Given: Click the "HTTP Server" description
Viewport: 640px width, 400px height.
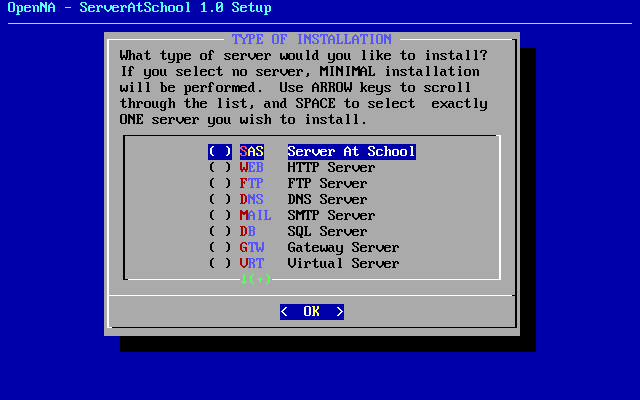Looking at the screenshot, I should (331, 168).
